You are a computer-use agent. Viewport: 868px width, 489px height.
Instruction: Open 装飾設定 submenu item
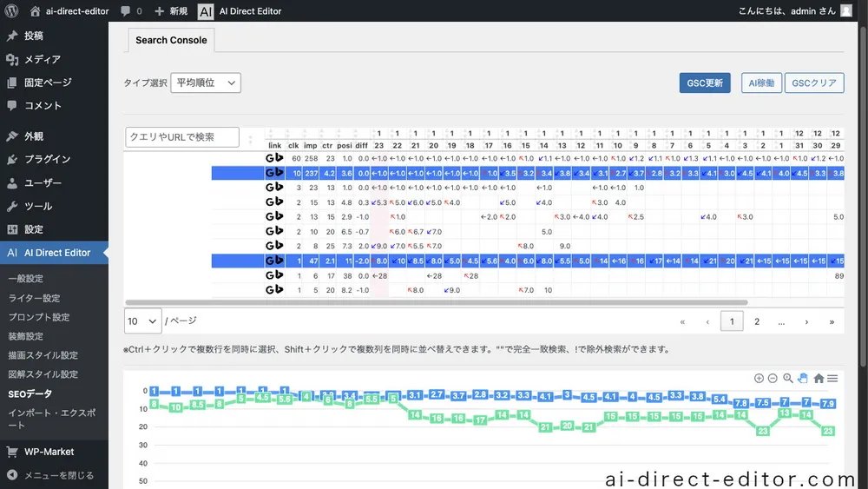[x=25, y=336]
